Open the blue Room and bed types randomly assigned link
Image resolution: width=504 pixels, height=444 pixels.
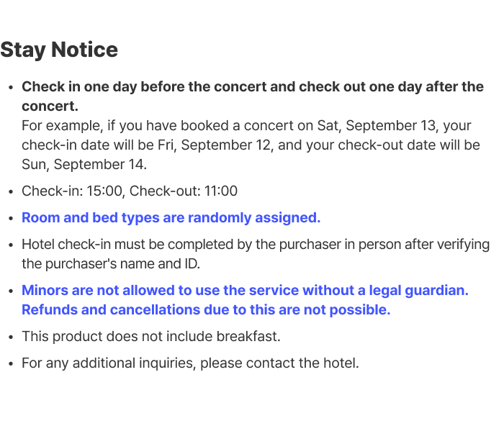pyautogui.click(x=171, y=218)
